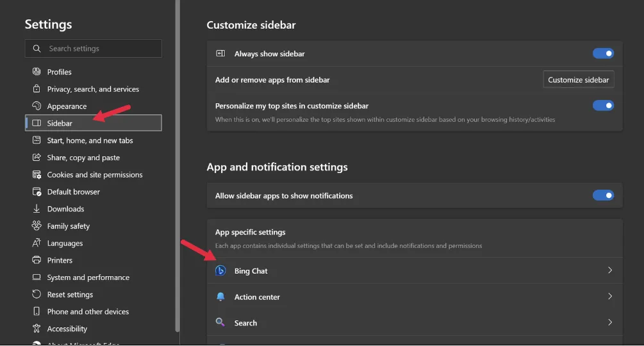The height and width of the screenshot is (346, 644).
Task: Expand Search app settings chevron
Action: tap(610, 322)
